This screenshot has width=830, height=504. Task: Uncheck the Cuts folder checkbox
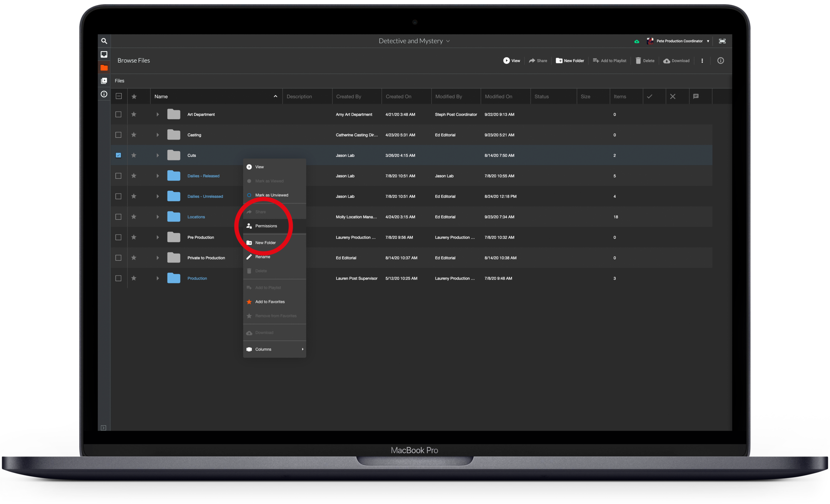click(x=118, y=155)
